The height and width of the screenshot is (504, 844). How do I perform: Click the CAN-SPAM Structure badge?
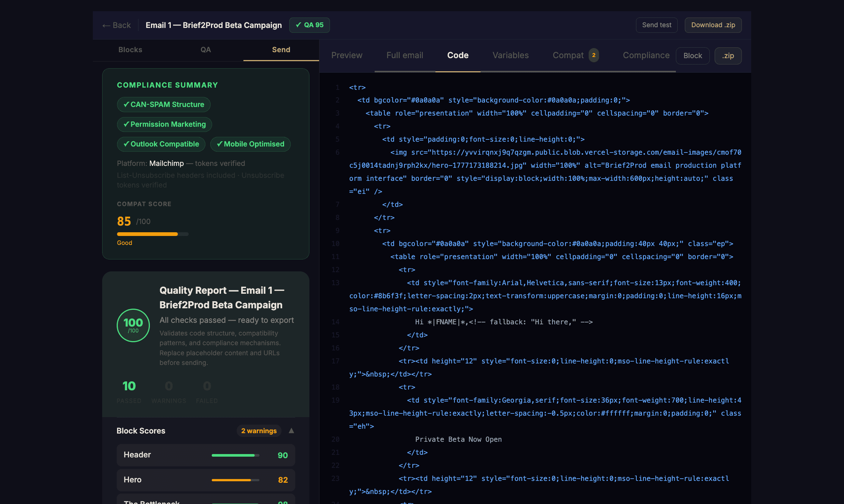(164, 104)
